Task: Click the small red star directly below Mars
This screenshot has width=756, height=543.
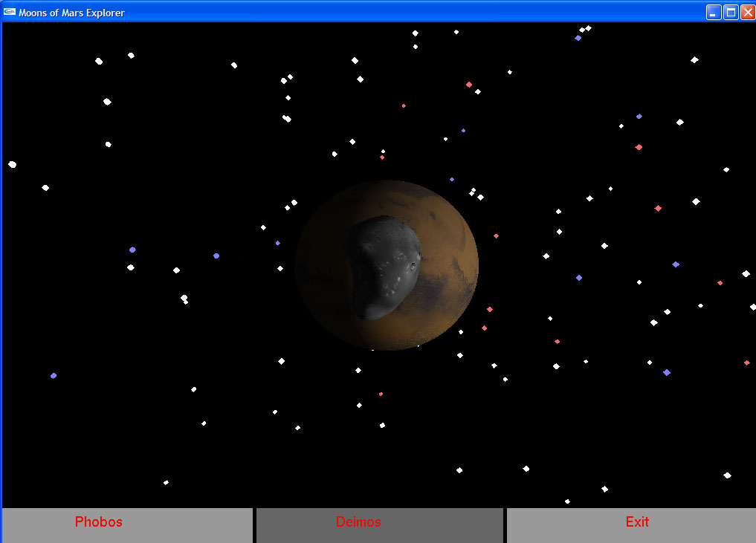Action: [381, 394]
